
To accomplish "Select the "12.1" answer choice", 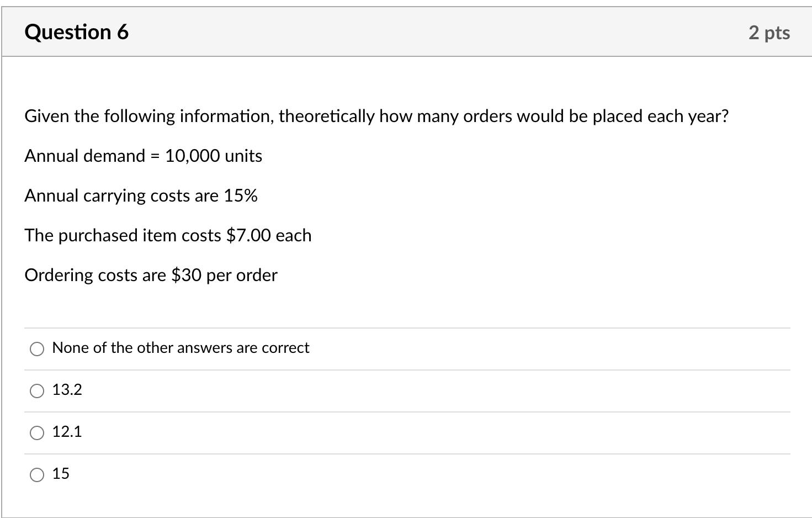I will (36, 432).
